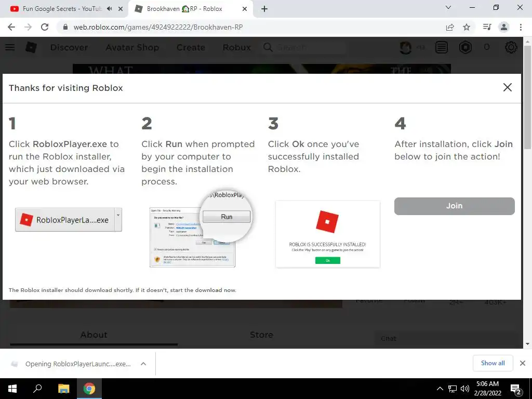Open the Discover menu item
The width and height of the screenshot is (532, 399).
point(69,47)
